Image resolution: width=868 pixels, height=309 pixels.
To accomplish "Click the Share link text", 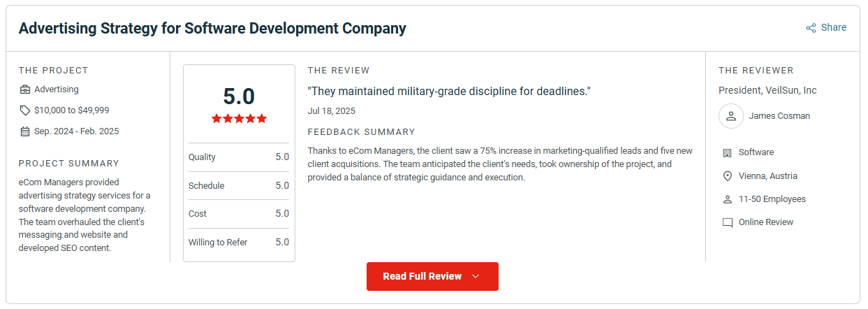I will 833,28.
